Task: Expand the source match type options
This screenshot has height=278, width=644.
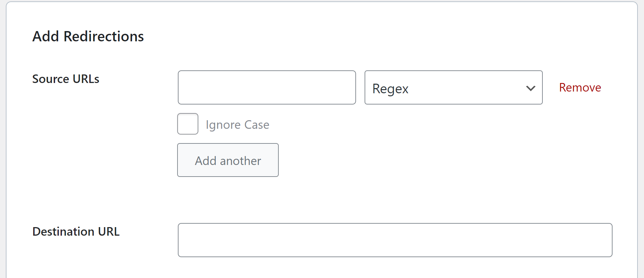Action: click(x=453, y=87)
